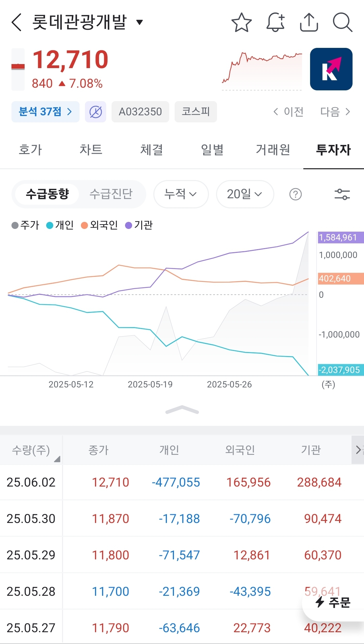This screenshot has height=644, width=364.
Task: Collapse the chart with the up chevron handle
Action: click(x=182, y=410)
